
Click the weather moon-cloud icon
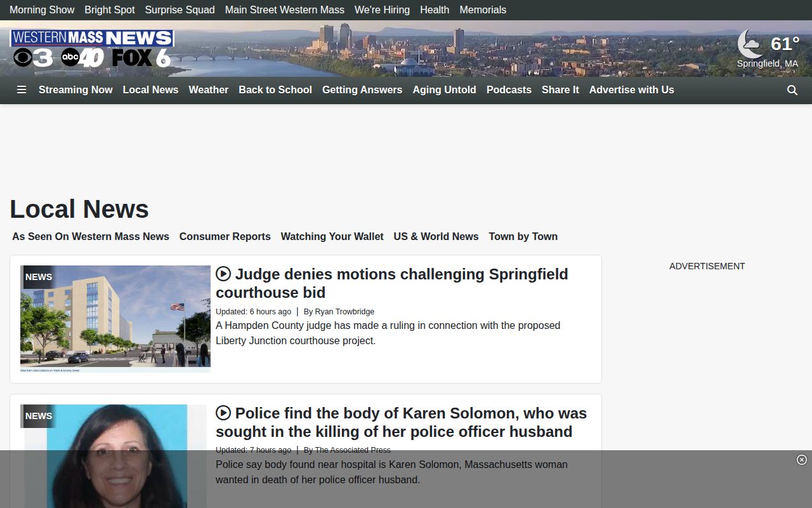coord(750,44)
